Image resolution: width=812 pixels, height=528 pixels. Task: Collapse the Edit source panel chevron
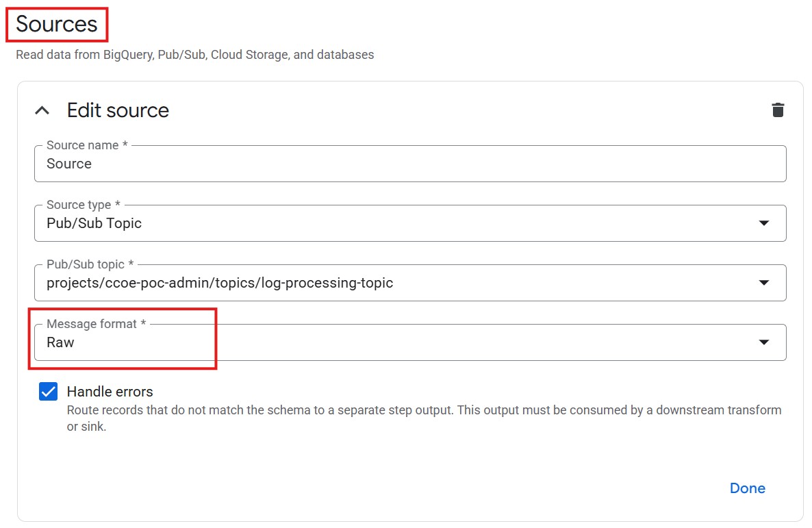42,110
